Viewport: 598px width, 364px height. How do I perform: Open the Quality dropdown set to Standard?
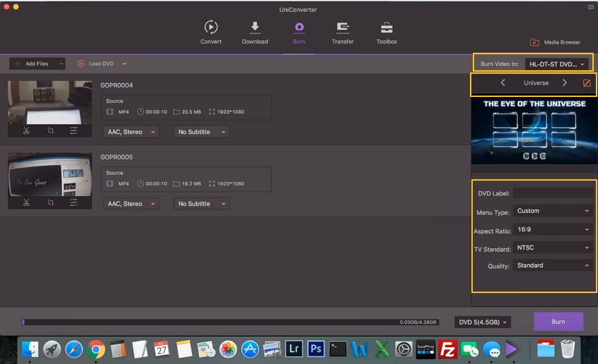click(x=553, y=266)
